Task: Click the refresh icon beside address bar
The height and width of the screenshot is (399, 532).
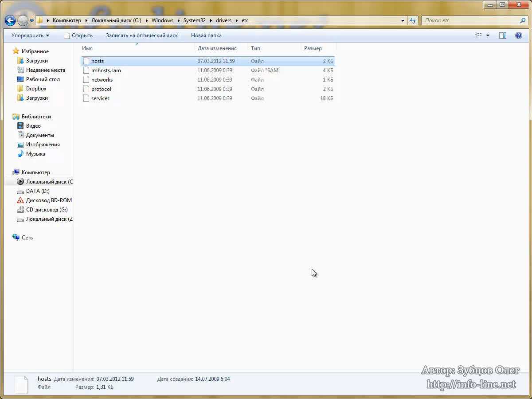Action: coord(413,20)
